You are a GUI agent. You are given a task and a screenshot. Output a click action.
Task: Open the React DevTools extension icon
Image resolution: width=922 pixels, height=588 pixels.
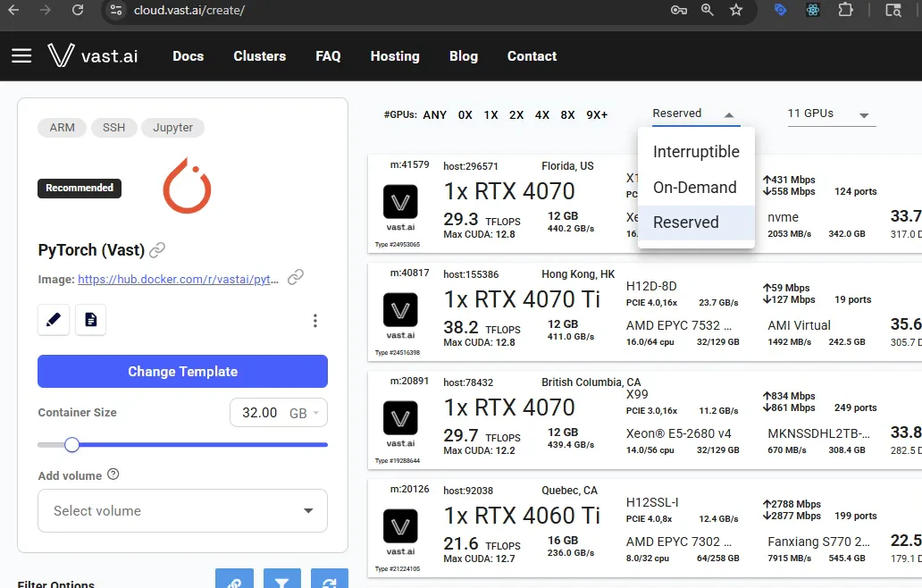[813, 10]
